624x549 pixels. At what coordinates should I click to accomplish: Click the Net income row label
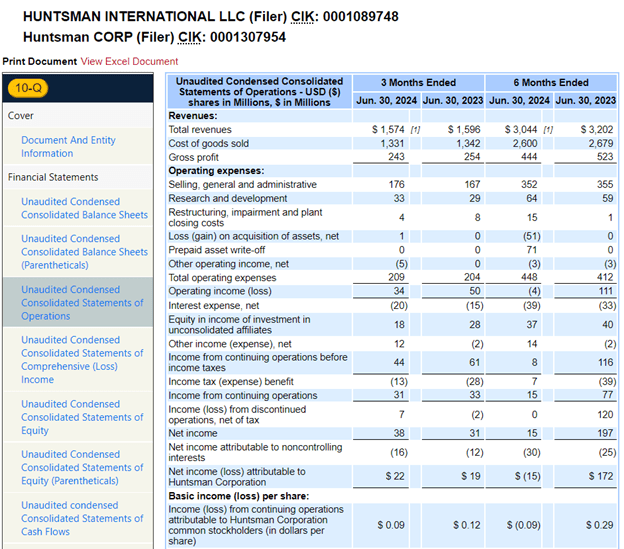tap(191, 434)
